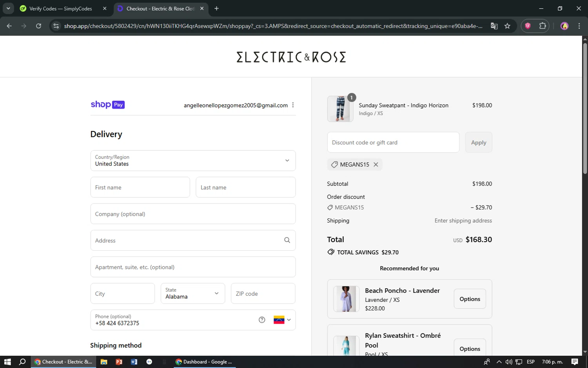Click the ESP language indicator
The width and height of the screenshot is (588, 368).
pyautogui.click(x=531, y=362)
